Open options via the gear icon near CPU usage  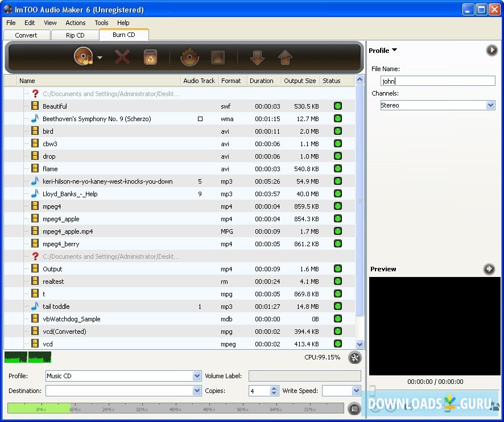click(x=355, y=357)
